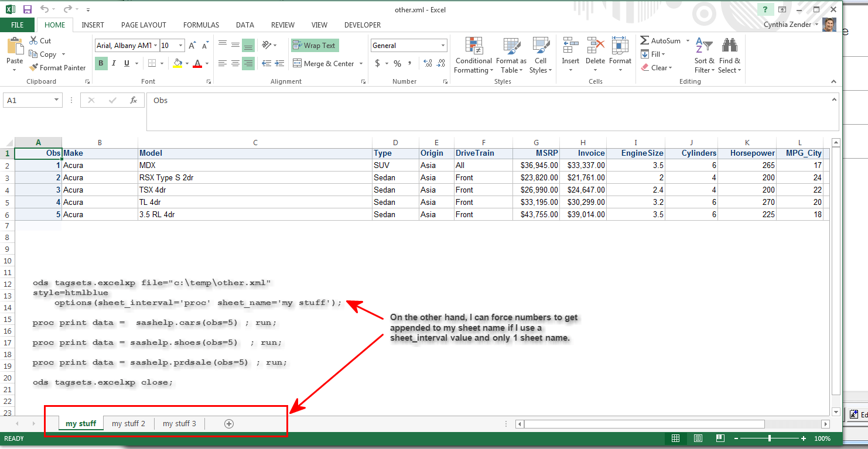868x449 pixels.
Task: Switch to the FORMULAS ribbon tab
Action: tap(201, 25)
